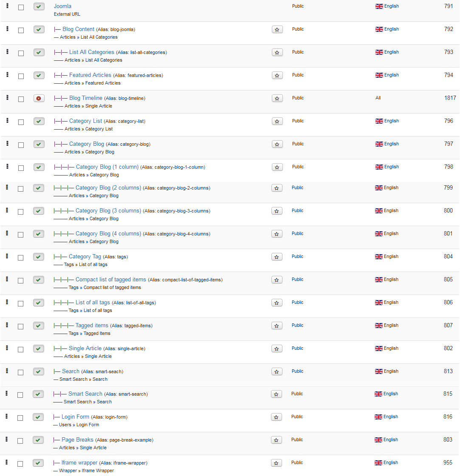460x476 pixels.
Task: Toggle published status of Category List
Action: [x=39, y=121]
